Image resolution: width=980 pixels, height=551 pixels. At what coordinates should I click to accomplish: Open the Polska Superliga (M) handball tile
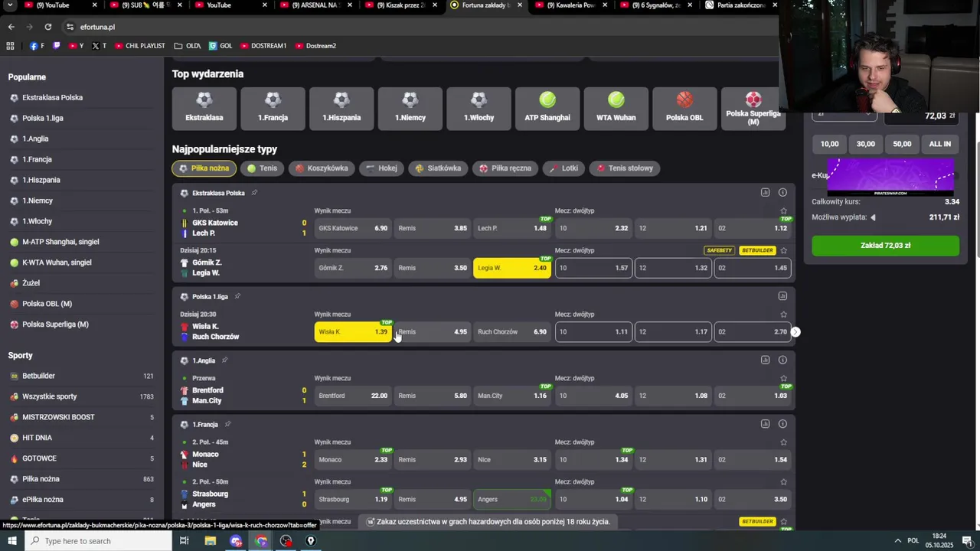[753, 109]
